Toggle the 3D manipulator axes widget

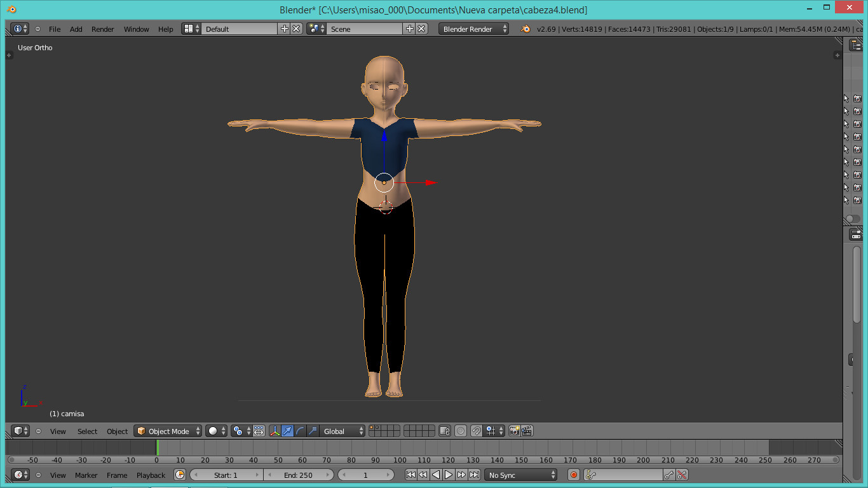[x=275, y=431]
